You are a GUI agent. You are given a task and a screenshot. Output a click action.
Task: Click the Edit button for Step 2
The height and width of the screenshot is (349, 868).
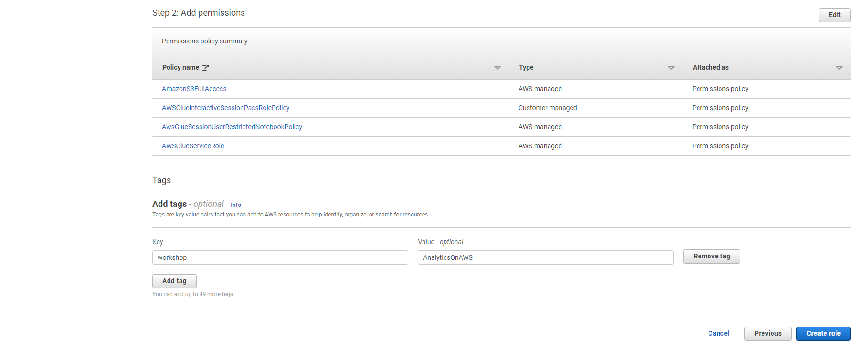point(834,15)
